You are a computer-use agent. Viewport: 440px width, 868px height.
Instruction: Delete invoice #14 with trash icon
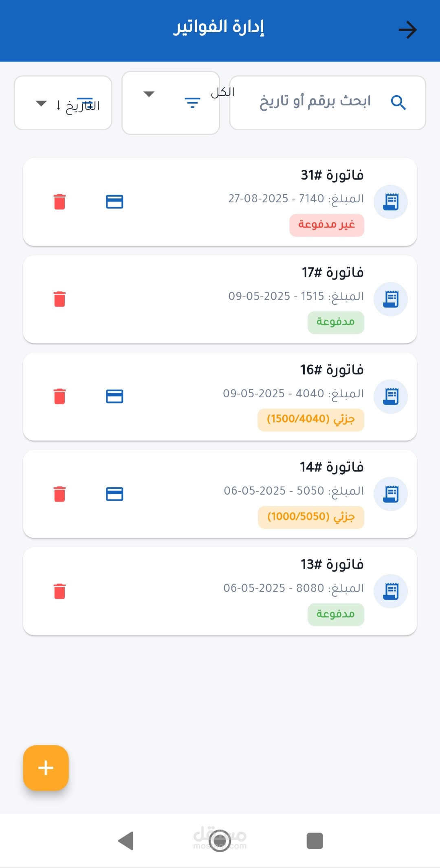[x=59, y=494]
